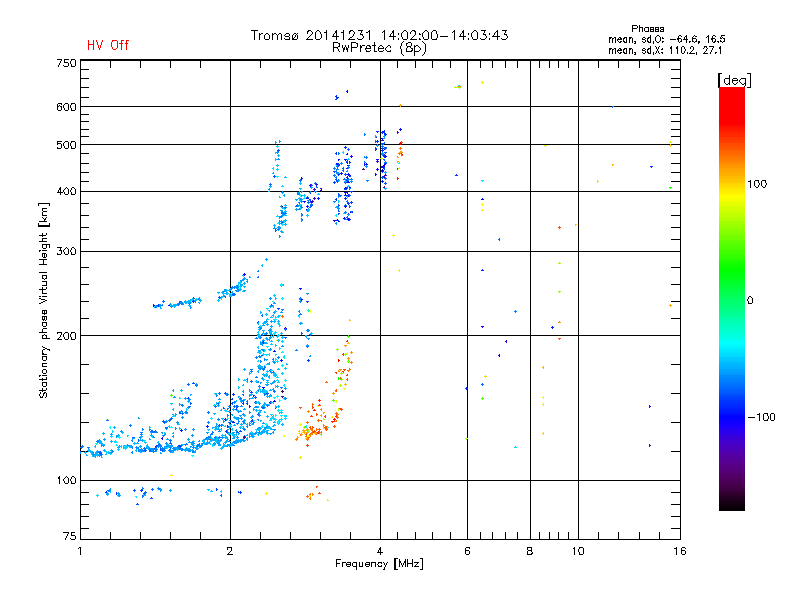Click the x-axis label "4"

(380, 551)
